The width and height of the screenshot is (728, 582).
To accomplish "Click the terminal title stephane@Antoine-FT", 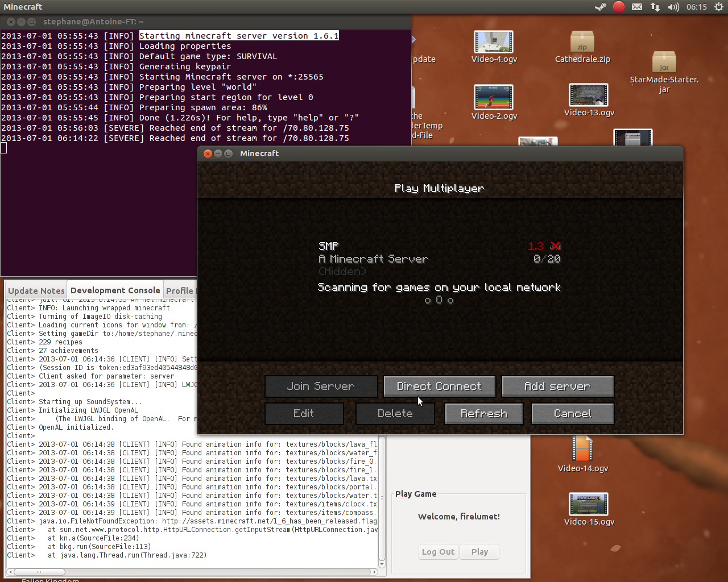I will tap(93, 22).
